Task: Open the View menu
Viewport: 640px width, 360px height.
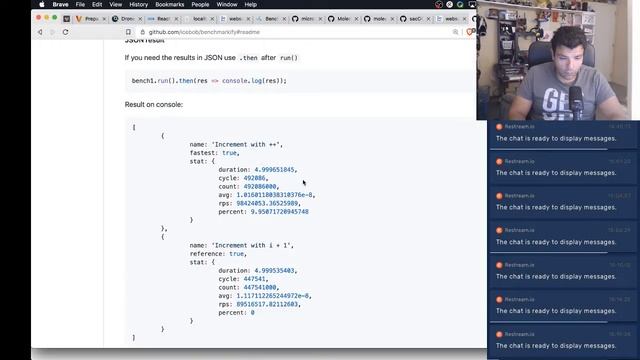Action: coord(116,4)
